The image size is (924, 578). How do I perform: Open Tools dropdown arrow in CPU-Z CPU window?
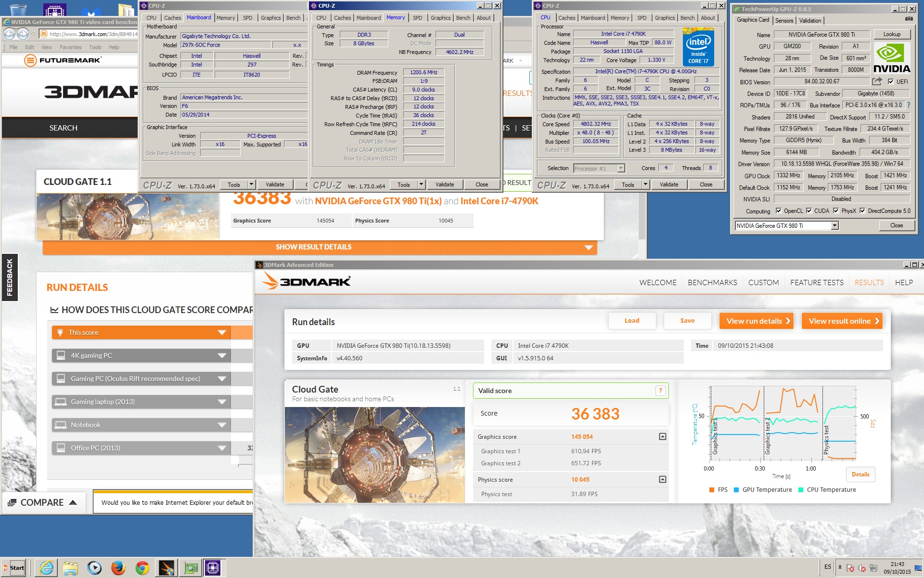[645, 184]
